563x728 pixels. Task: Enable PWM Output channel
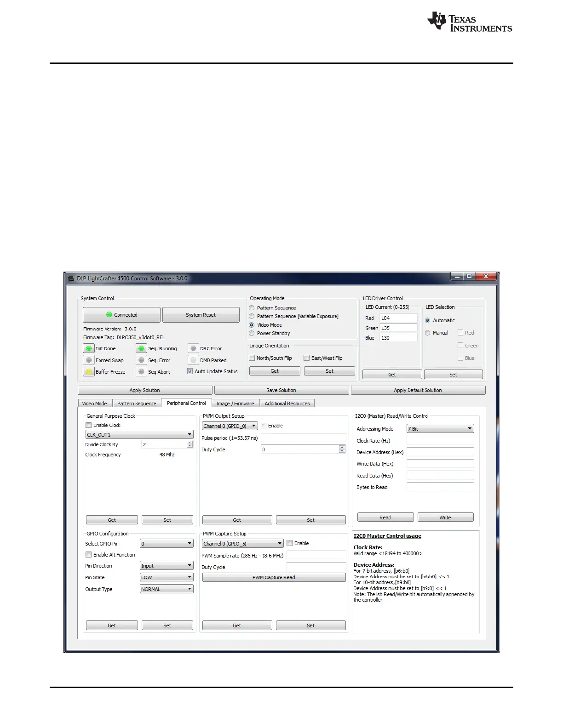coord(264,426)
